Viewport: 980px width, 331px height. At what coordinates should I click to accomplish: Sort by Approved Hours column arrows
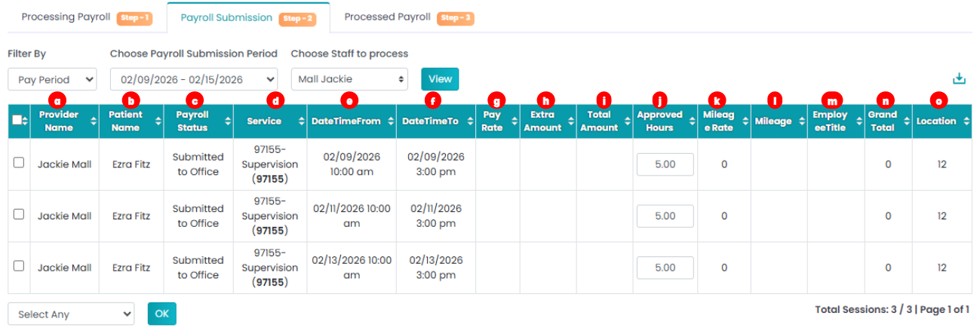pyautogui.click(x=691, y=121)
